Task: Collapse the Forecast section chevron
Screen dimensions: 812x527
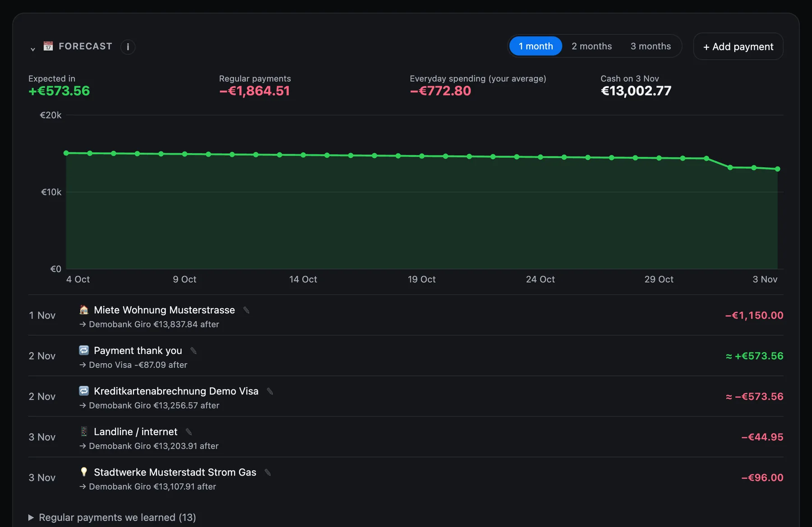Action: [33, 49]
